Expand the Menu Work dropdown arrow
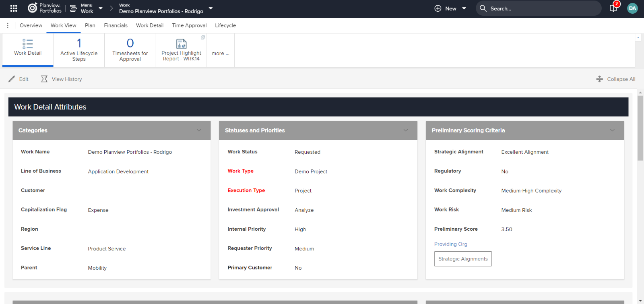The image size is (644, 304). click(101, 8)
